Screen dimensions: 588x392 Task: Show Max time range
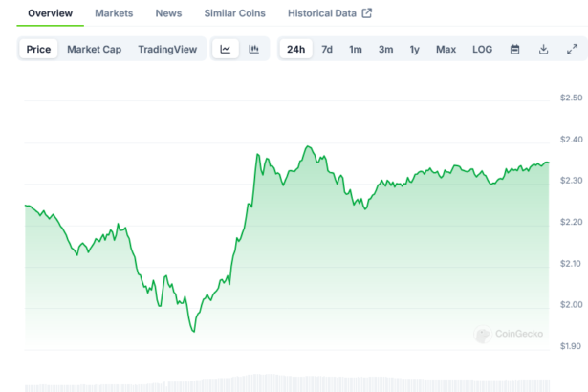point(446,49)
